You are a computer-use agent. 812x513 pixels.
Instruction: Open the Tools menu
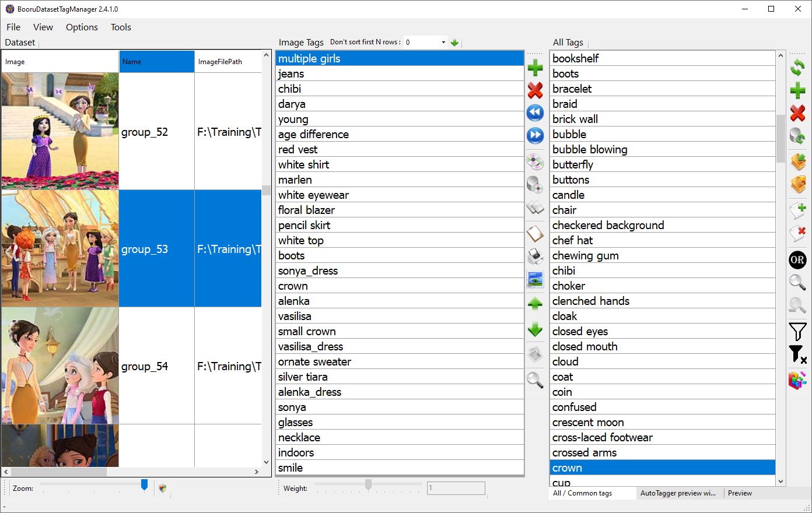click(x=121, y=27)
